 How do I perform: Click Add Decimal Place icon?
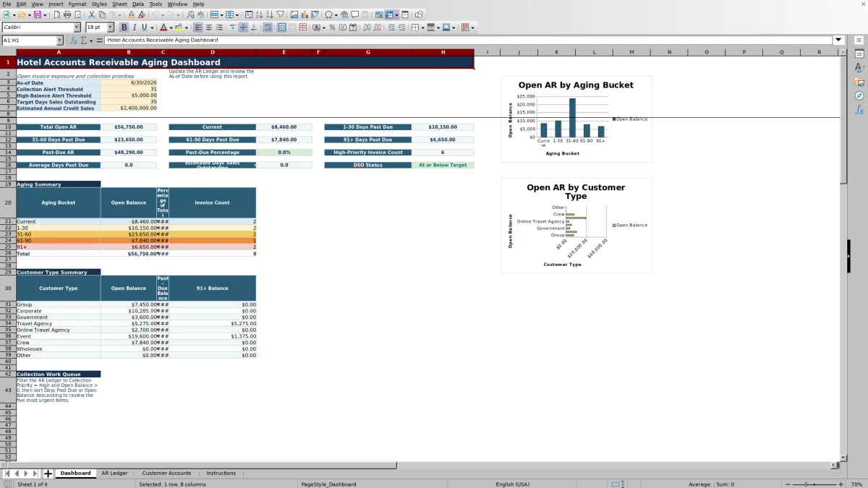click(x=367, y=27)
